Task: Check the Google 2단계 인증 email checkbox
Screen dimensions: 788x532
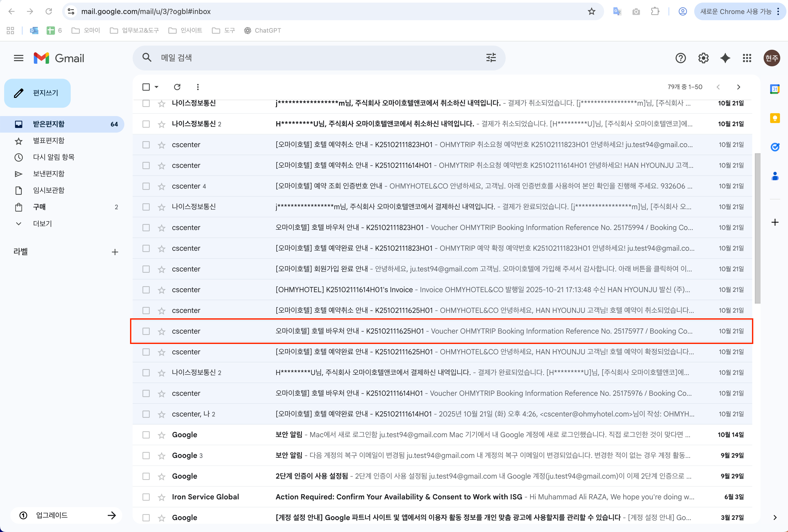Action: 146,476
